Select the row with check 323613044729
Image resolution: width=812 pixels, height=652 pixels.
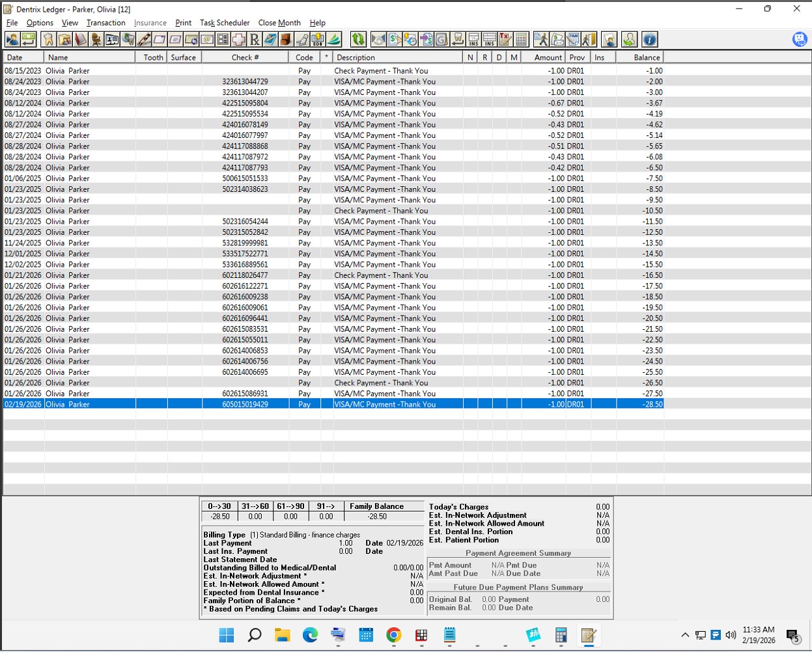point(333,81)
